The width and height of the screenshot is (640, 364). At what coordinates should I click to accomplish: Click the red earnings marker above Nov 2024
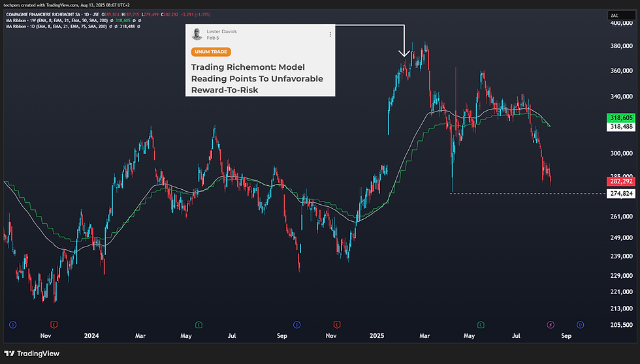pos(337,325)
